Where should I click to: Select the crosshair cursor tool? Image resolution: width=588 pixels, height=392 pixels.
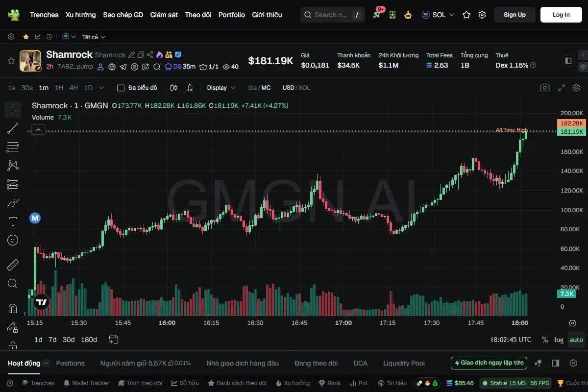tap(13, 110)
